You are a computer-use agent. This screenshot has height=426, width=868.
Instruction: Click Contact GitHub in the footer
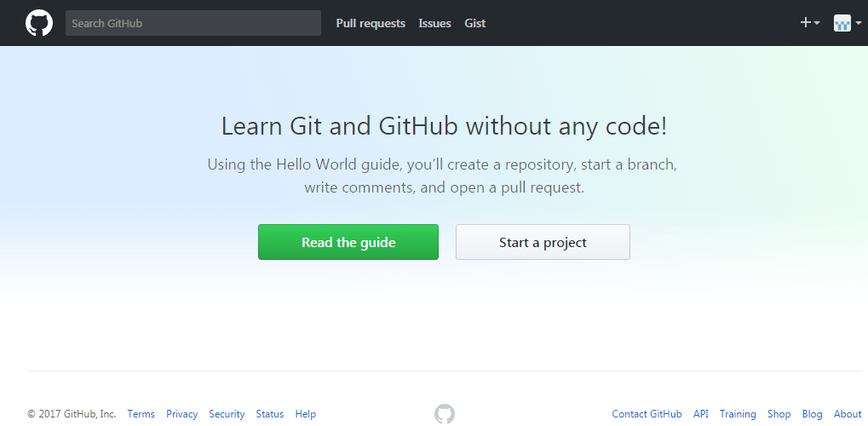647,414
